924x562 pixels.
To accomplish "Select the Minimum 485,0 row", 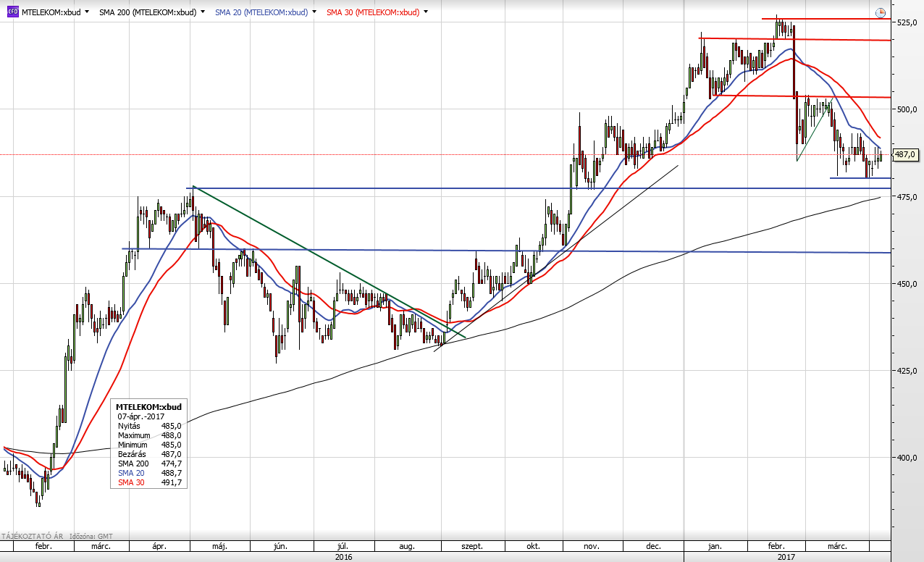I will (x=149, y=445).
